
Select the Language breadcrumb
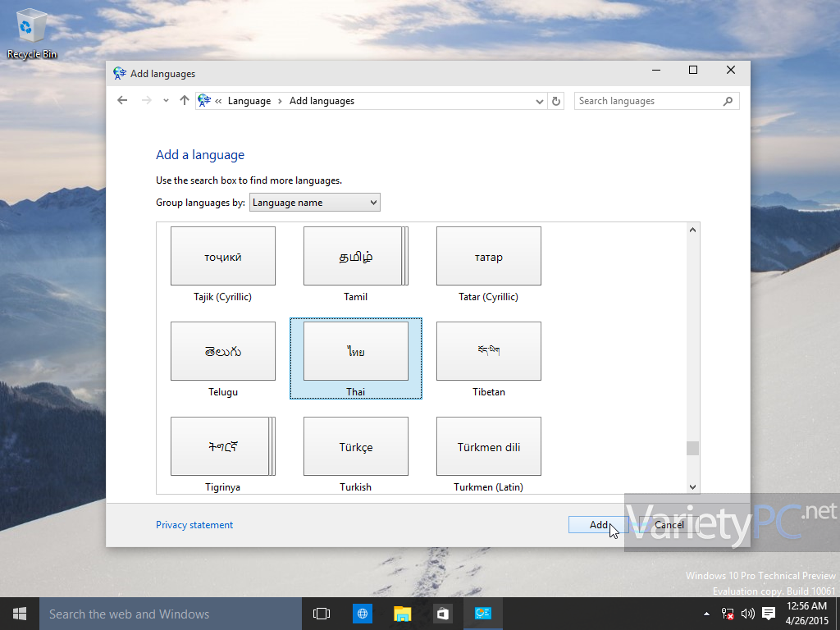[x=249, y=101]
